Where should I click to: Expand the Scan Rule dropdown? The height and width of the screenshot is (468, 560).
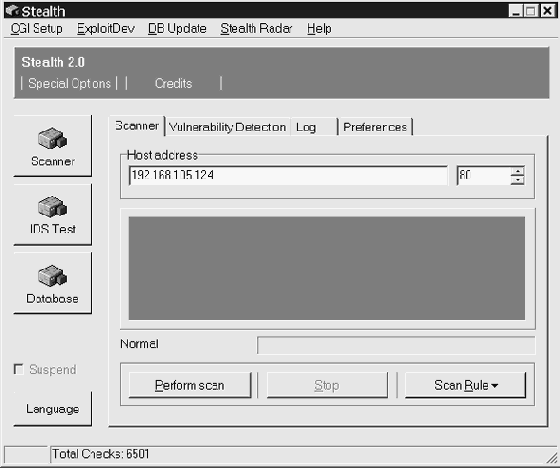click(x=465, y=385)
